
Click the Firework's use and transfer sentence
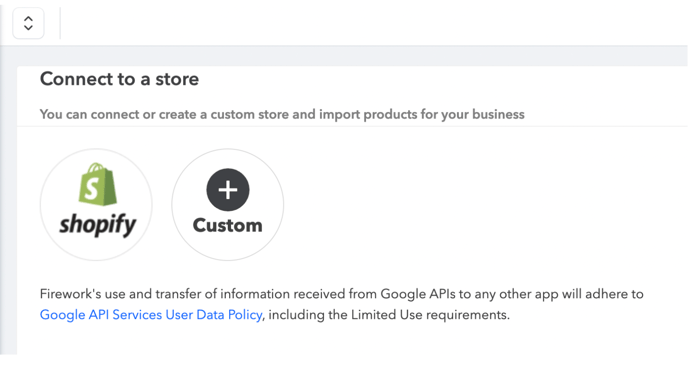pyautogui.click(x=341, y=294)
